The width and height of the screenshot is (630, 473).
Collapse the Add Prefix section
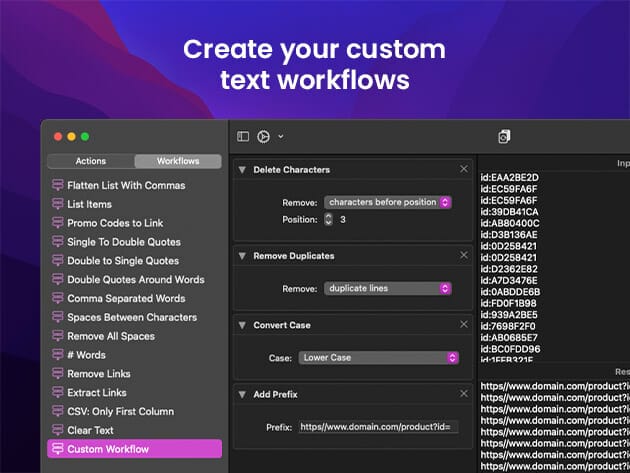click(242, 395)
